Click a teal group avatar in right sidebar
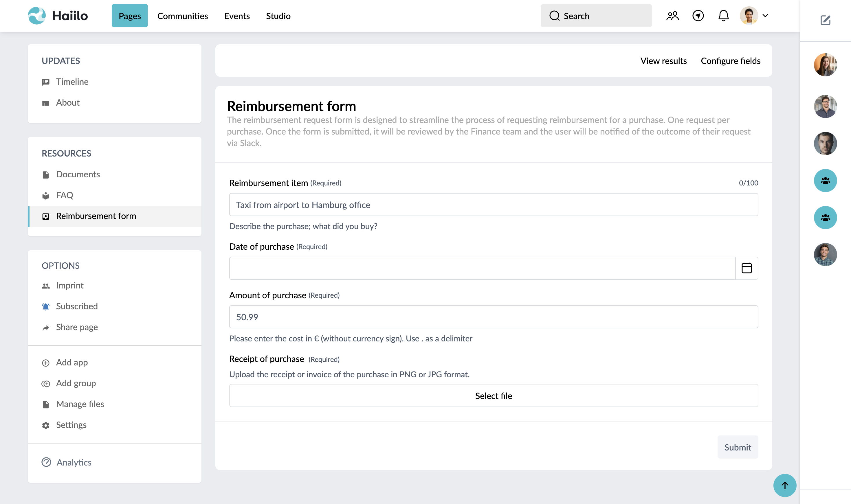The width and height of the screenshot is (851, 504). click(825, 180)
